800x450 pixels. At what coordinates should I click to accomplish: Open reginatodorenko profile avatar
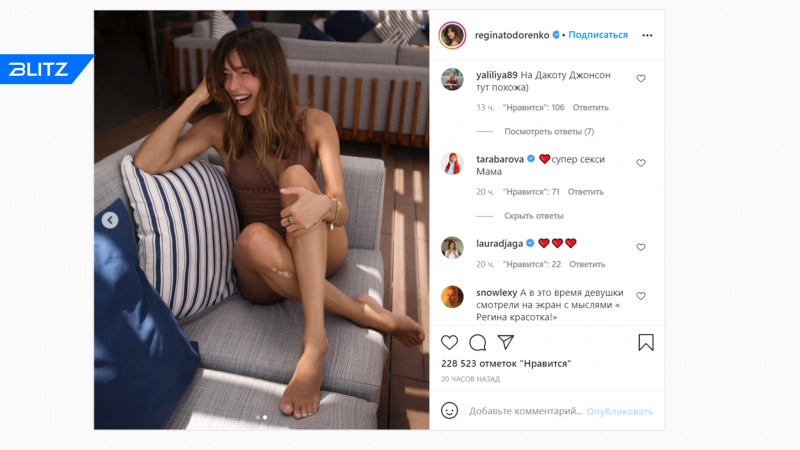coord(452,35)
